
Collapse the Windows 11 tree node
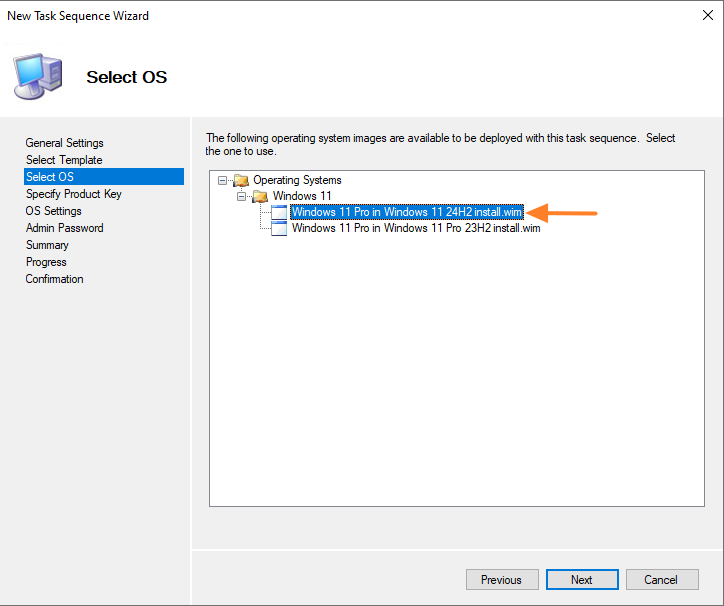(x=241, y=196)
